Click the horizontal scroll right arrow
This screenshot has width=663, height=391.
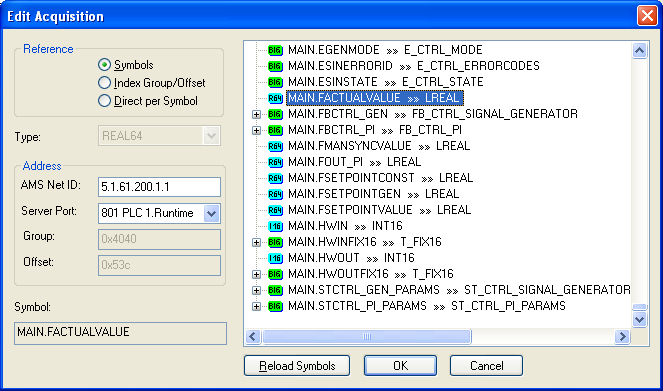coord(622,337)
